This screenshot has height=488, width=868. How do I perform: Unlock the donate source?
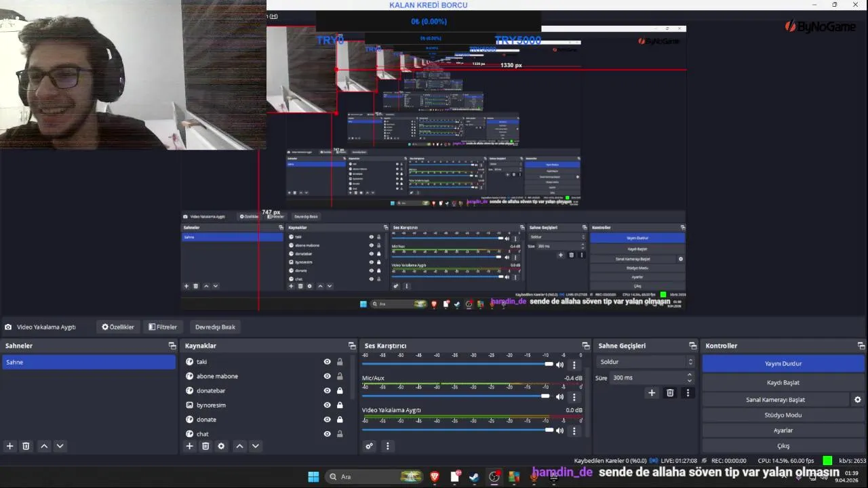coord(340,420)
